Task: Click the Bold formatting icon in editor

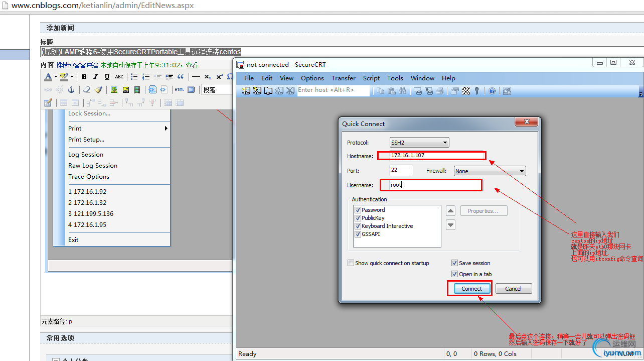Action: click(x=84, y=77)
